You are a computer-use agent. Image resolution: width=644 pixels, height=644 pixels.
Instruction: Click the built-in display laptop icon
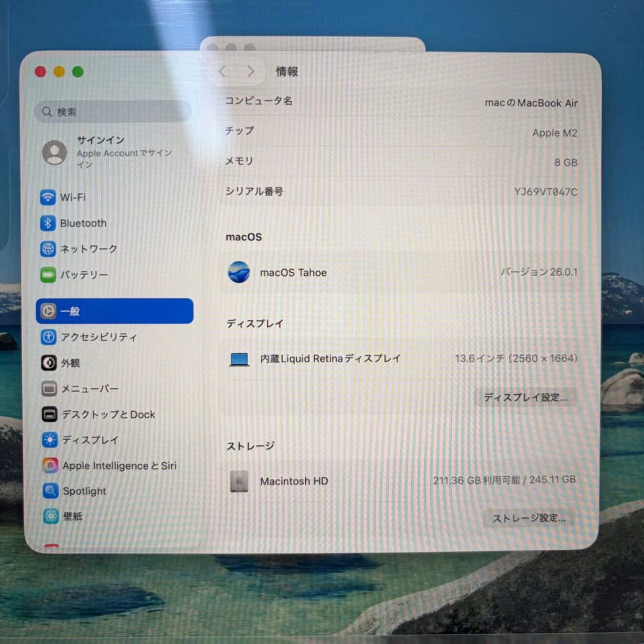pos(239,359)
